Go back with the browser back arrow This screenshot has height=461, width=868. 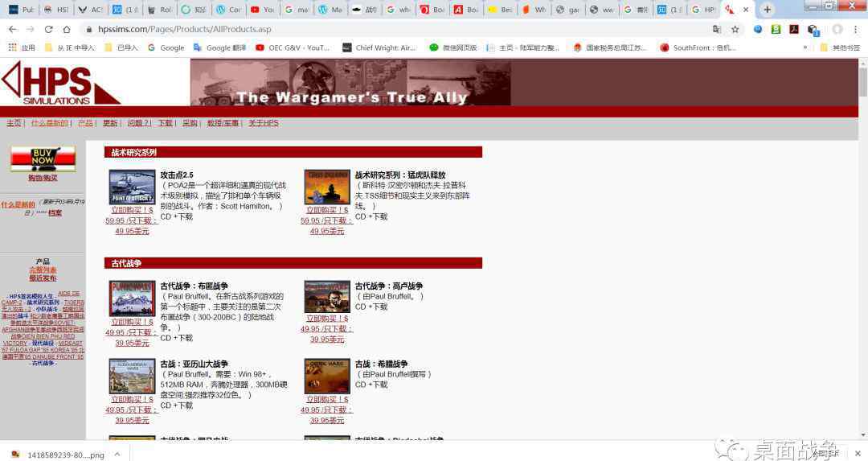coord(13,30)
